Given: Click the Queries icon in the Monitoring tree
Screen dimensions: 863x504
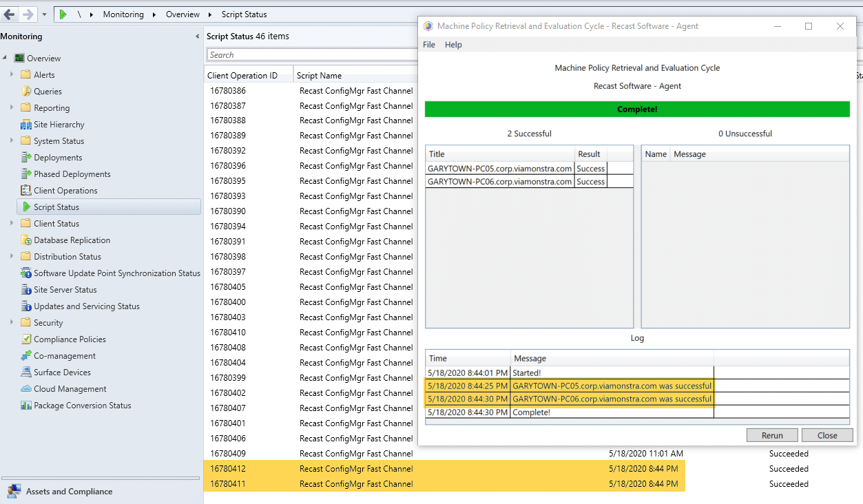Looking at the screenshot, I should [26, 92].
